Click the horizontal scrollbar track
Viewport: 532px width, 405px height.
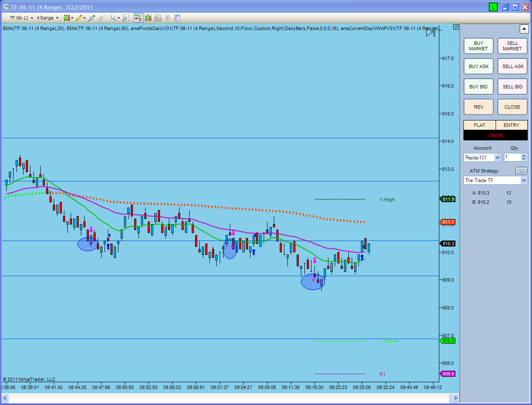click(229, 398)
